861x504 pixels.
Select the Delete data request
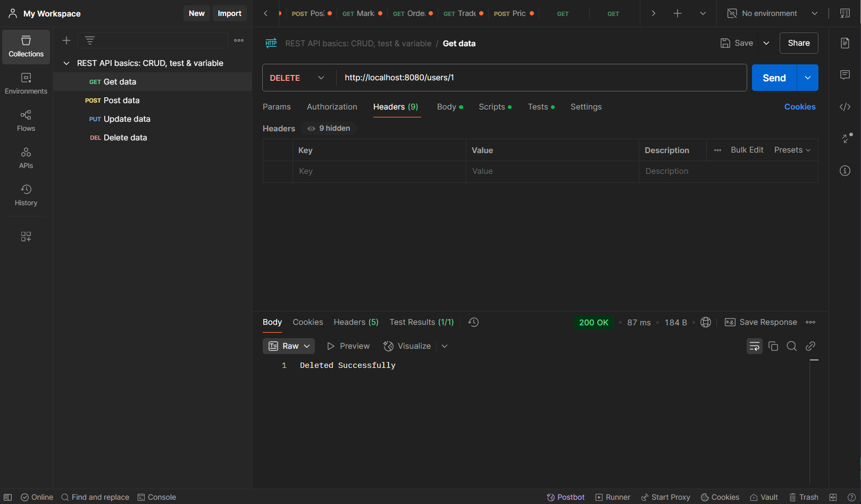point(153,138)
